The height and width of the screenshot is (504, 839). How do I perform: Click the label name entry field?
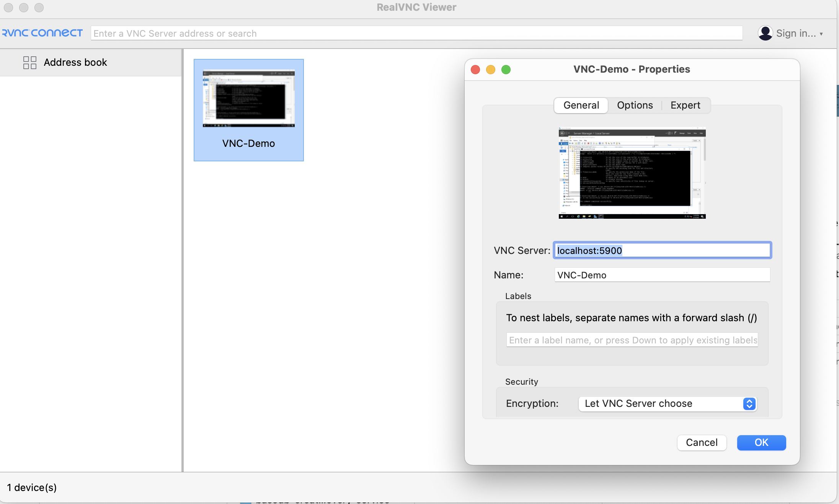632,340
